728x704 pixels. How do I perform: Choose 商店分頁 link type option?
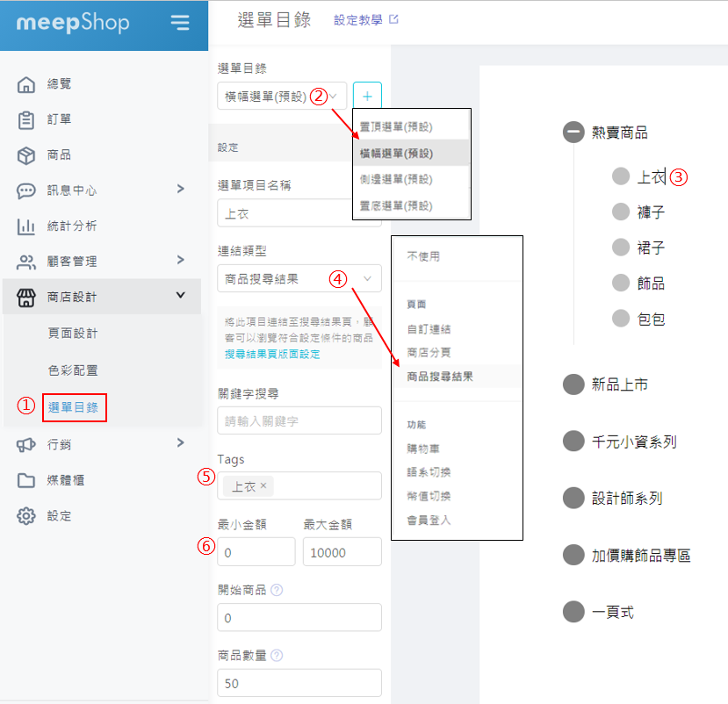tap(429, 353)
